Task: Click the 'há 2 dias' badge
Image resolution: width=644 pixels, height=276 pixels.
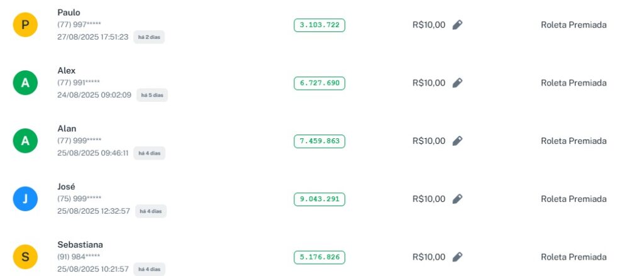Action: 149,37
